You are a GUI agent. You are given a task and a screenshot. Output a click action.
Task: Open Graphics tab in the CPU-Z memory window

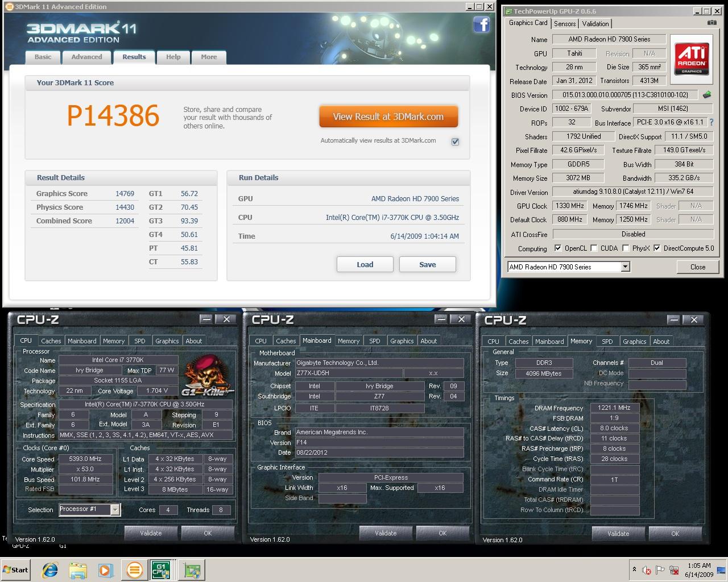pyautogui.click(x=634, y=342)
